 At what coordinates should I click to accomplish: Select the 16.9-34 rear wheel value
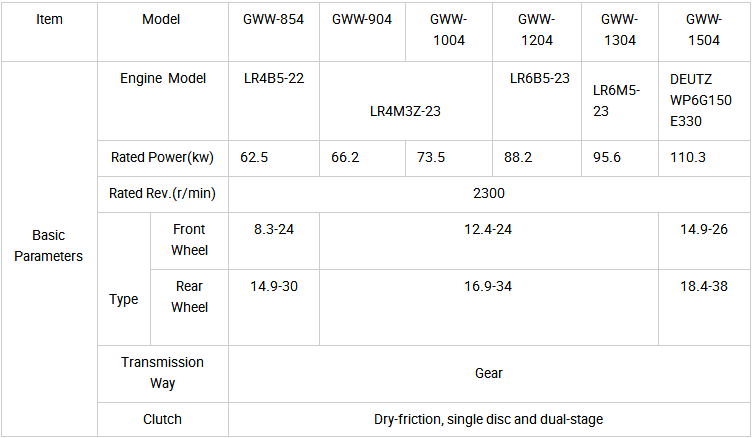pos(488,287)
